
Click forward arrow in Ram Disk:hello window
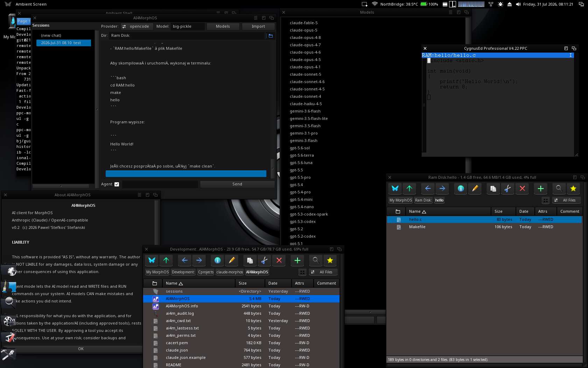[442, 189]
